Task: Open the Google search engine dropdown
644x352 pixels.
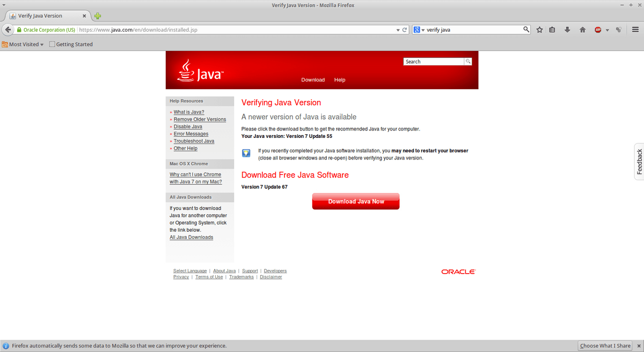Action: click(x=419, y=30)
